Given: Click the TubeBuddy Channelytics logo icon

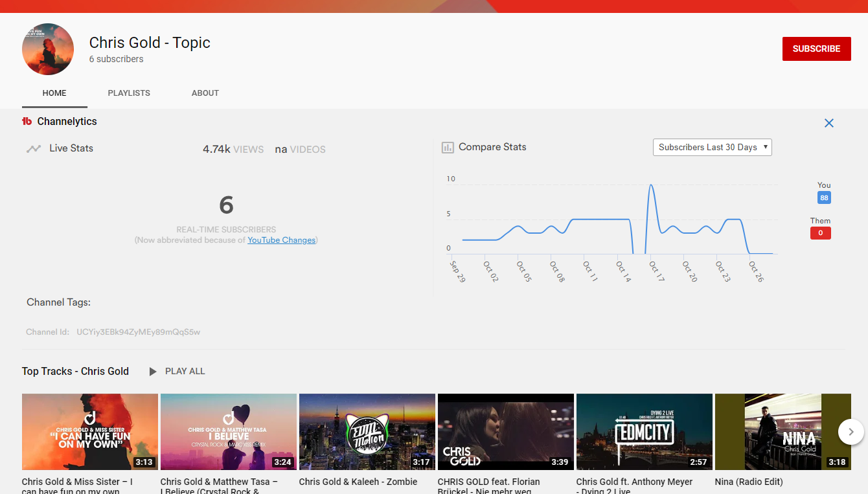Looking at the screenshot, I should click(27, 121).
